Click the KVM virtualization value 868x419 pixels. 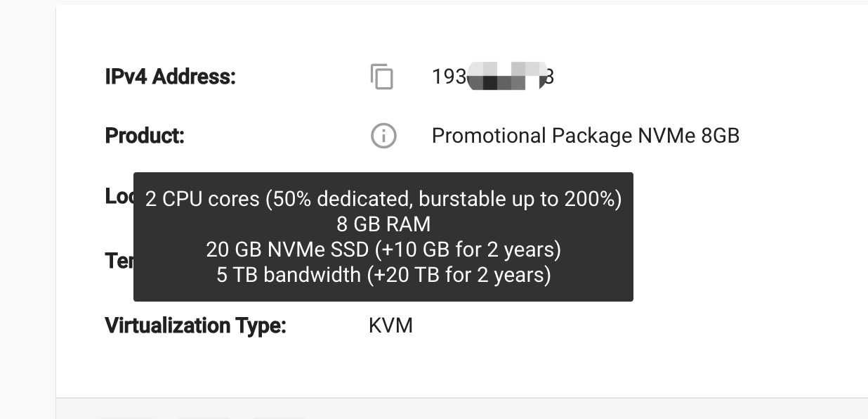(390, 325)
